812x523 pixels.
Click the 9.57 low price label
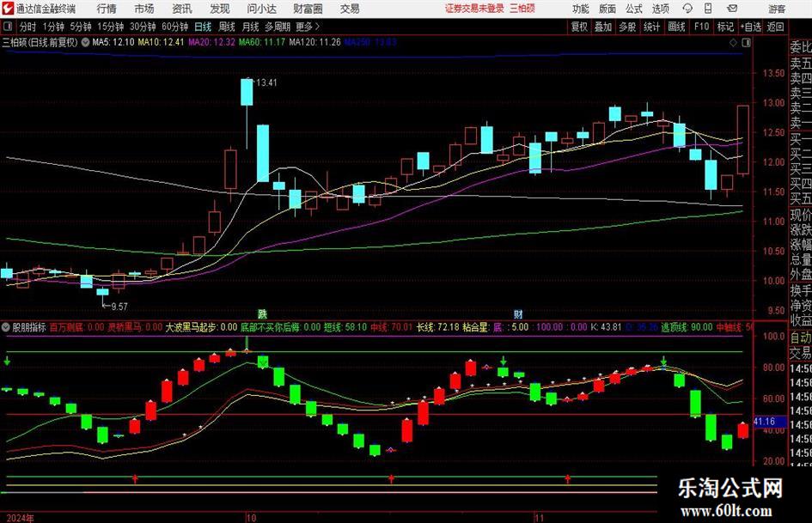tap(119, 307)
